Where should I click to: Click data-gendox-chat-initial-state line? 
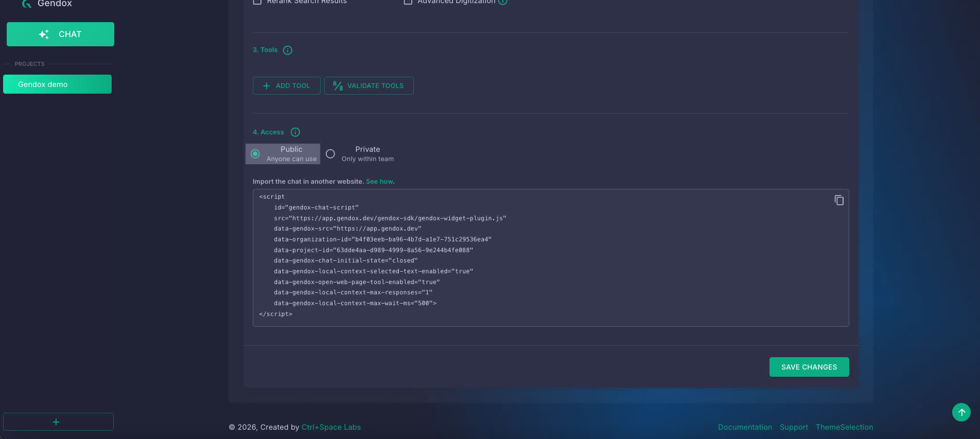pyautogui.click(x=345, y=261)
